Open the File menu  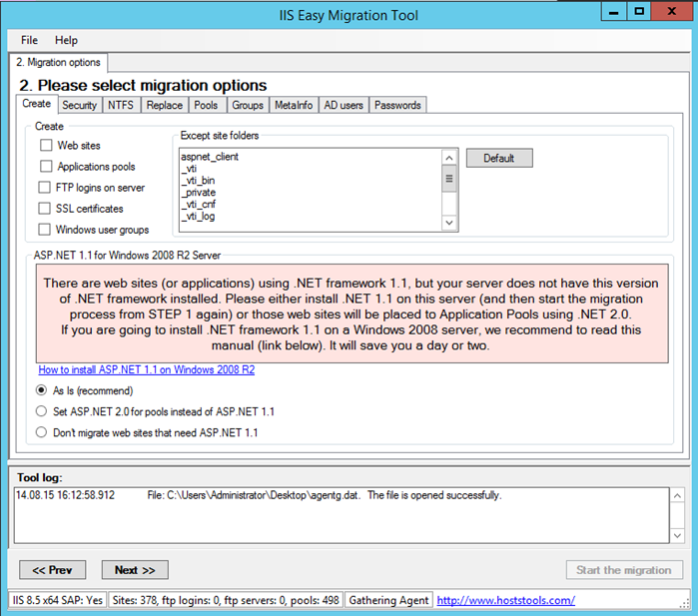coord(29,40)
